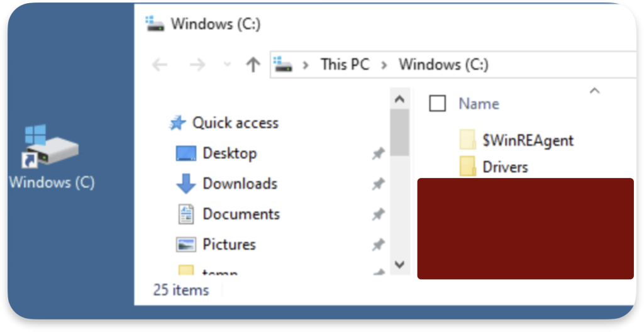Image resolution: width=644 pixels, height=332 pixels.
Task: Click the Pictures landscape icon
Action: pyautogui.click(x=186, y=245)
